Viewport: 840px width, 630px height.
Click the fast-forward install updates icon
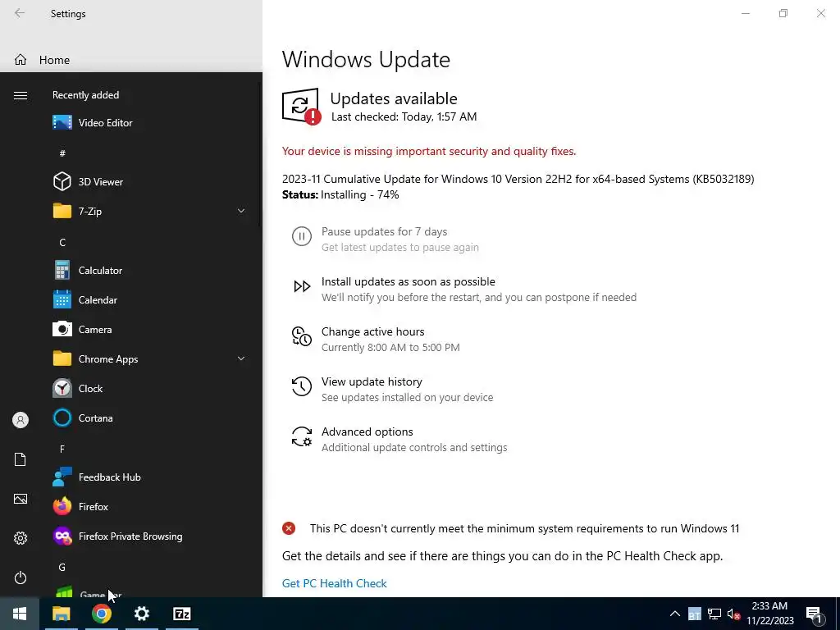tap(302, 286)
